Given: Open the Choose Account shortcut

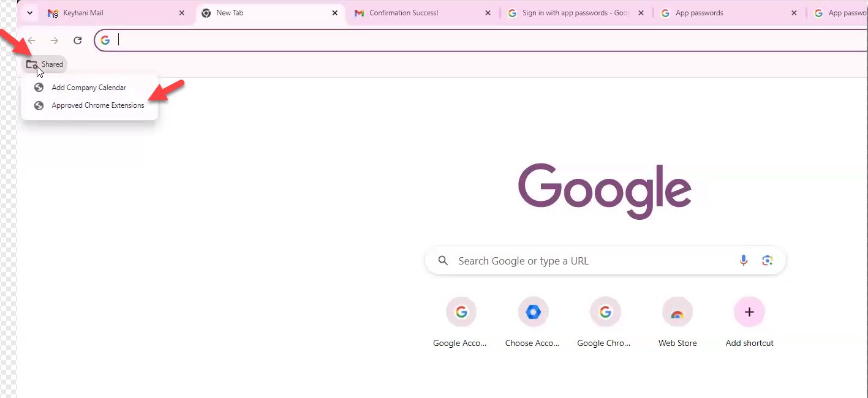Looking at the screenshot, I should (x=532, y=322).
